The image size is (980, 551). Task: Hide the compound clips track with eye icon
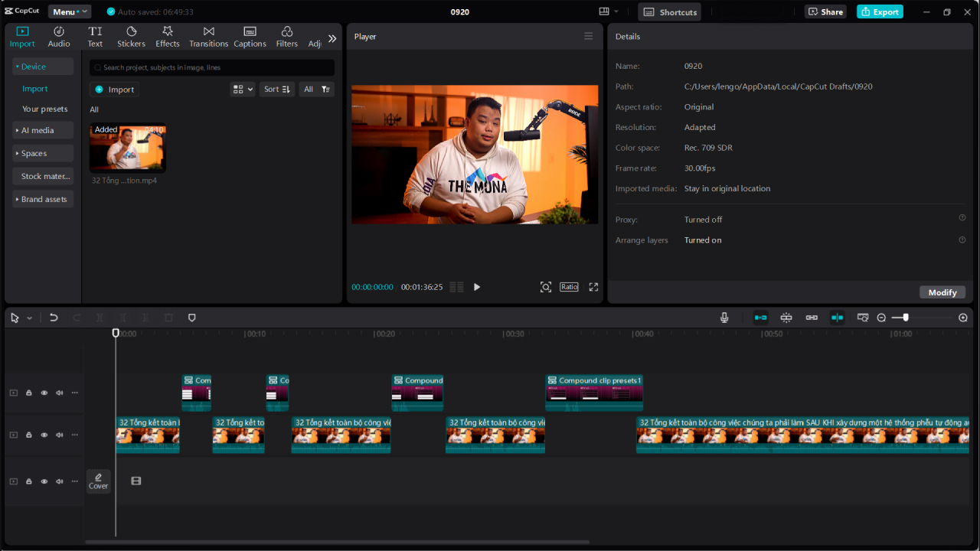coord(44,393)
